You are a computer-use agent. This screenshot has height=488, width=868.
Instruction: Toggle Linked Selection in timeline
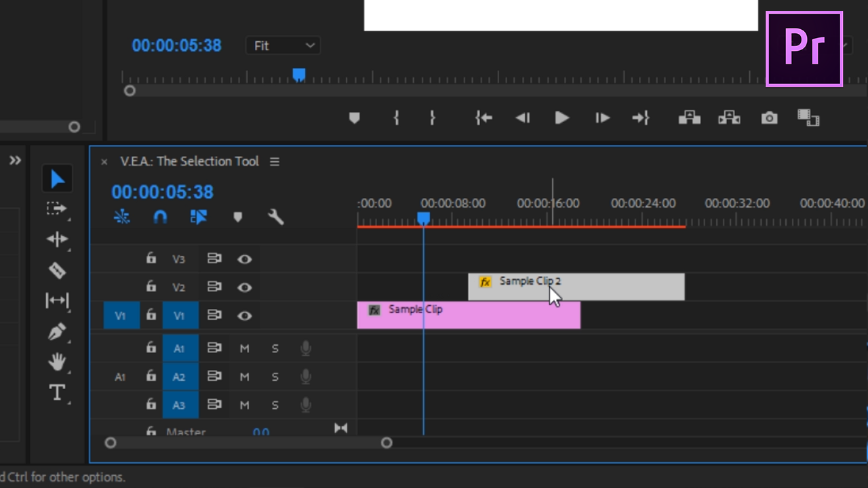[199, 217]
